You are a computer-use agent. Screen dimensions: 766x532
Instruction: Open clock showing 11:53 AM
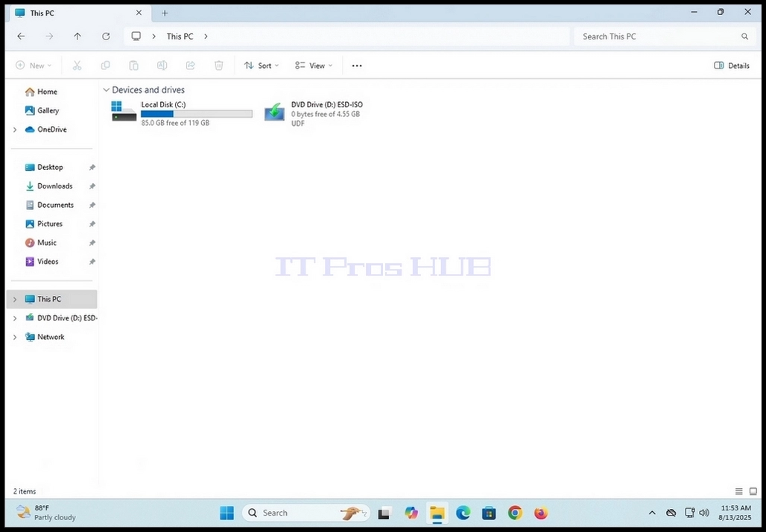pos(735,513)
